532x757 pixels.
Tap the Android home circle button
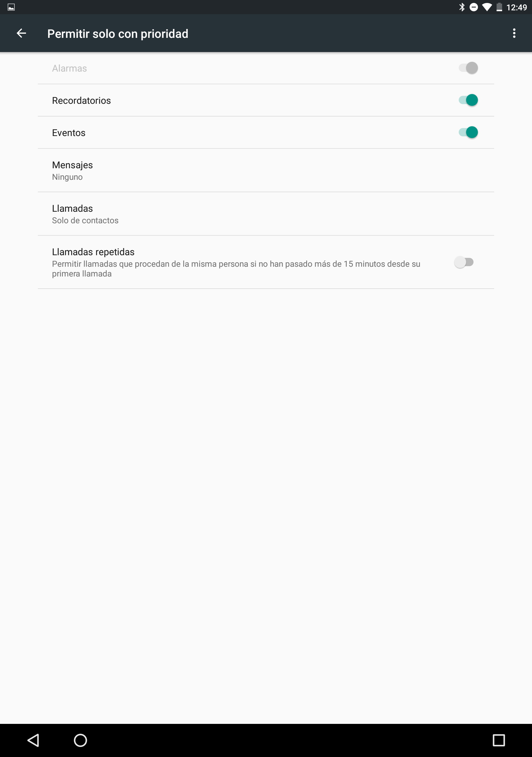tap(80, 740)
